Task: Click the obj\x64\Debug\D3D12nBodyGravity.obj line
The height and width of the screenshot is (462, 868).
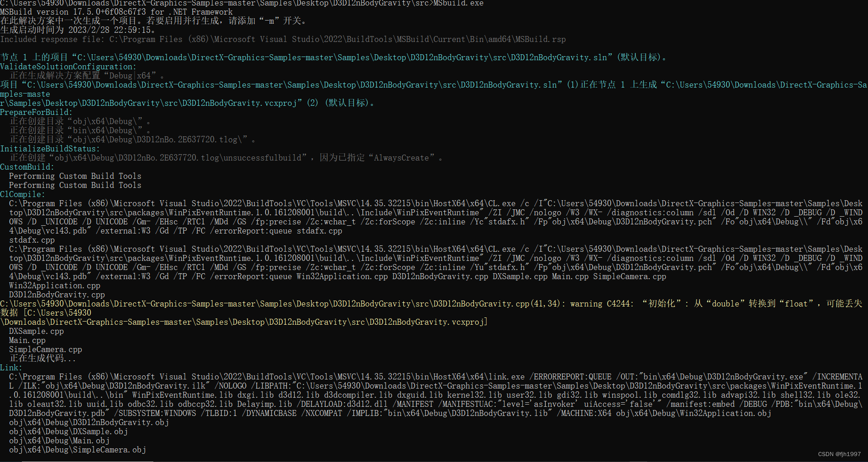Action: pos(89,422)
